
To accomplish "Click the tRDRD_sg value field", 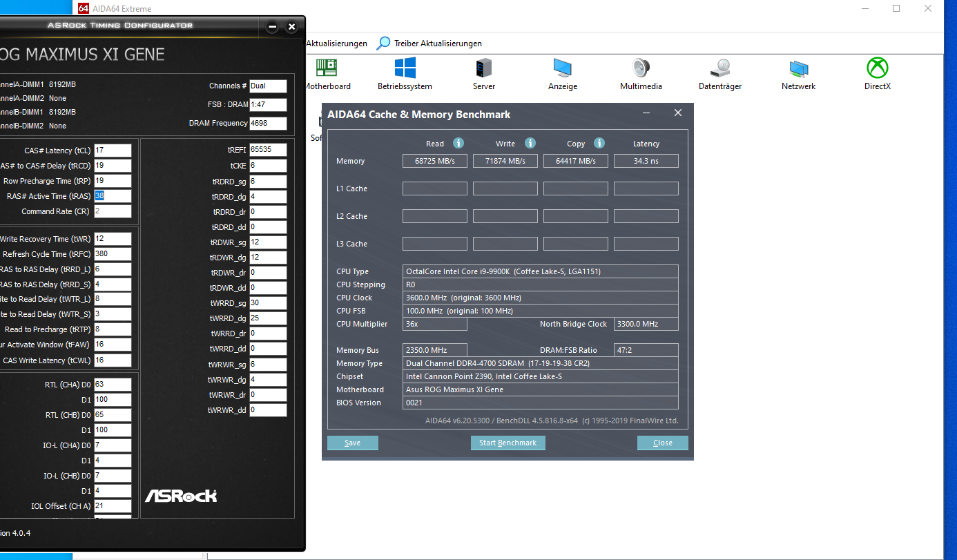I will click(x=268, y=182).
